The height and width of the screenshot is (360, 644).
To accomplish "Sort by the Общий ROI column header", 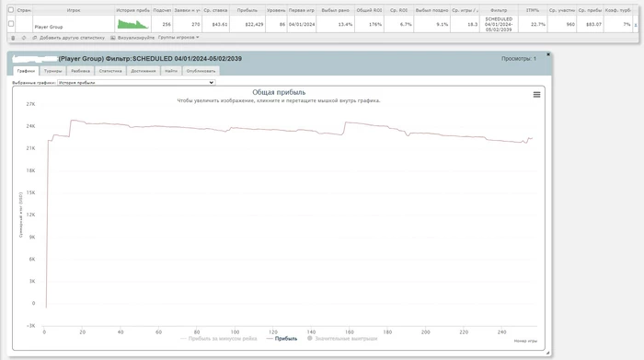I will click(369, 10).
